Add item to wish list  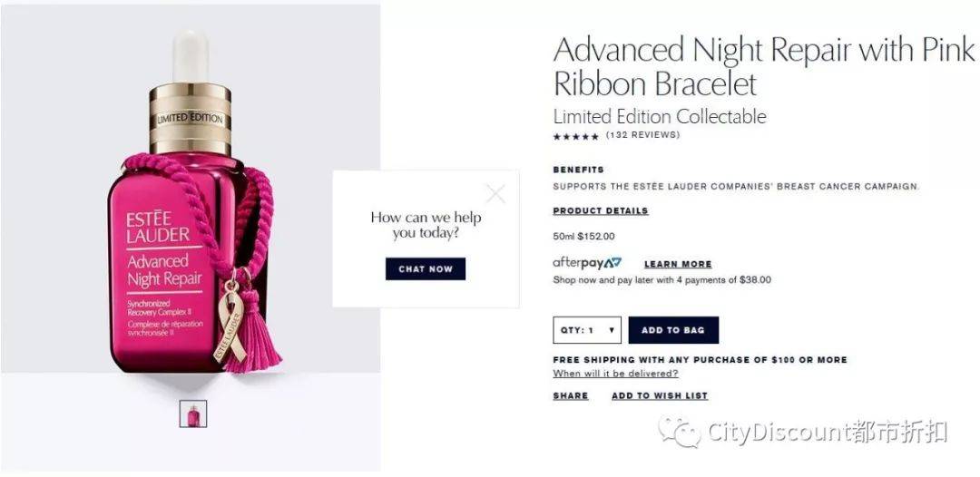660,395
